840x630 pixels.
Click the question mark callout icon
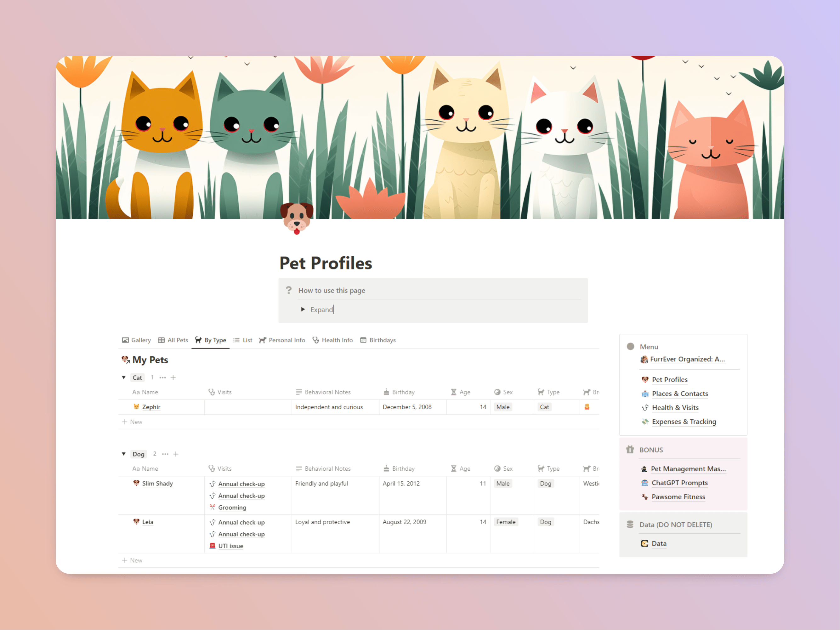click(x=289, y=290)
